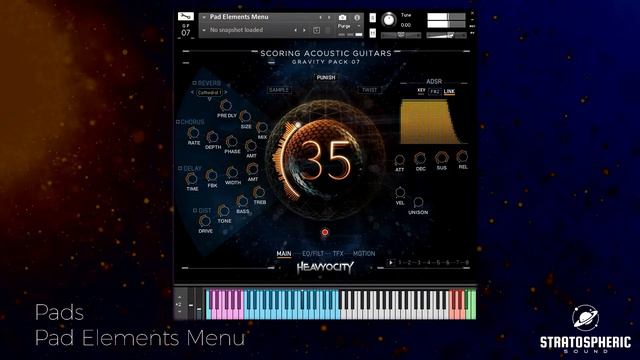Click the reverb SIZE knob
Screen dimensions: 640x360
(245, 116)
